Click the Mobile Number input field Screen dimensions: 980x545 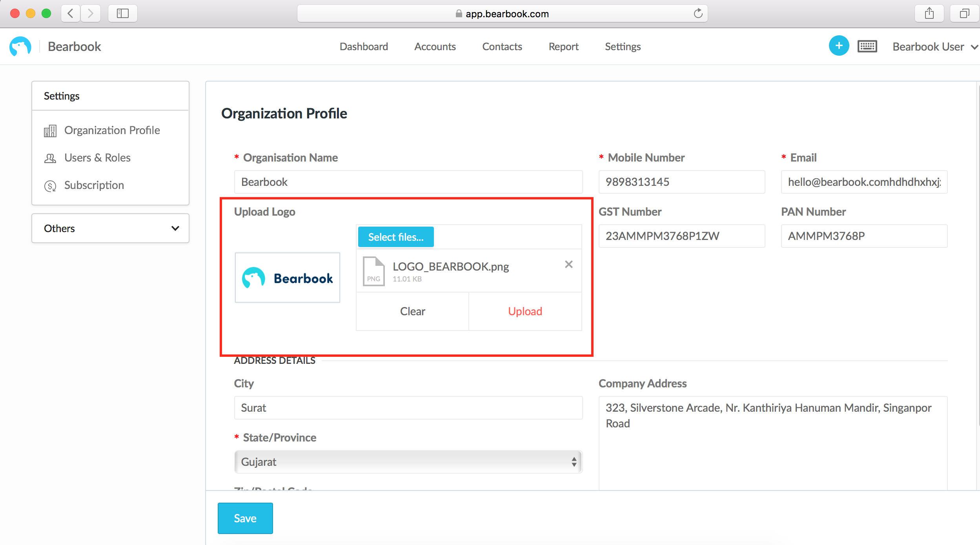click(682, 182)
